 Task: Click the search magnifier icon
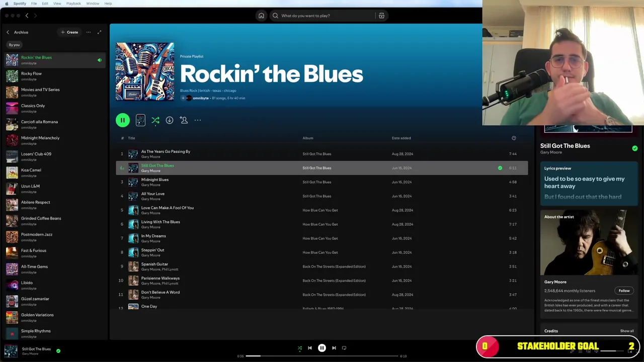click(x=275, y=16)
